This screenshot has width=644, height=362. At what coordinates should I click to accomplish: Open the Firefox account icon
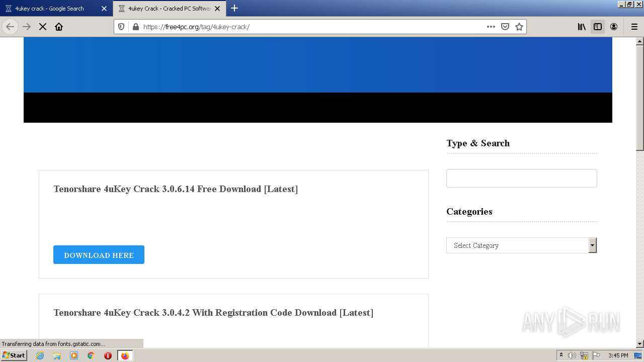coord(614,27)
